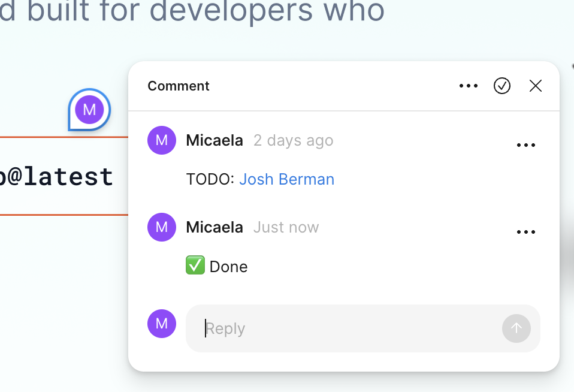
Task: Click the "Just now" timestamp
Action: 286,228
